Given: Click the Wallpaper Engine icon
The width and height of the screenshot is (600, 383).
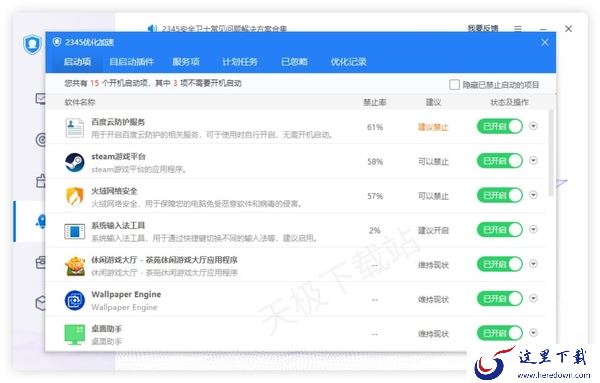Looking at the screenshot, I should click(x=75, y=300).
